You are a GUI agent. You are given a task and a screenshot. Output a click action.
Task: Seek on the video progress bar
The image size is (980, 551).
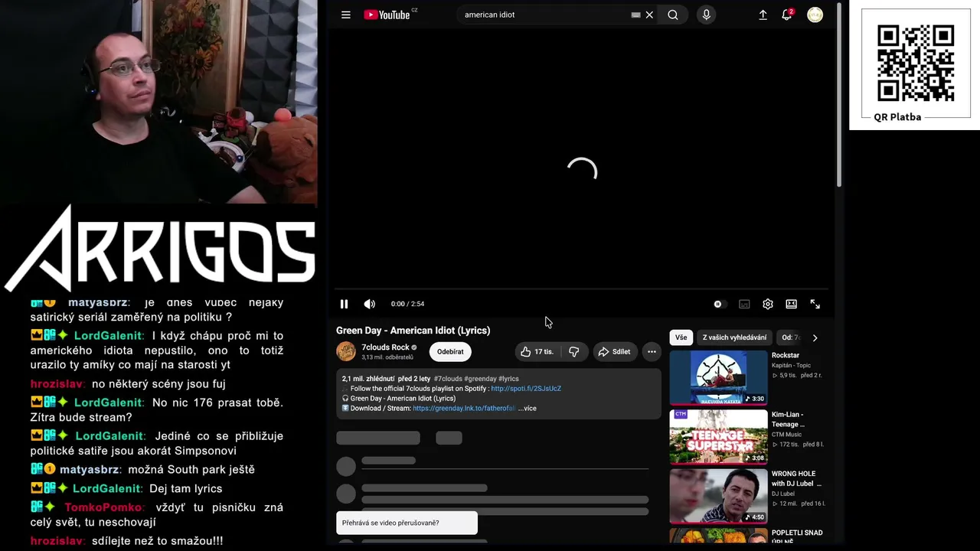(x=581, y=289)
